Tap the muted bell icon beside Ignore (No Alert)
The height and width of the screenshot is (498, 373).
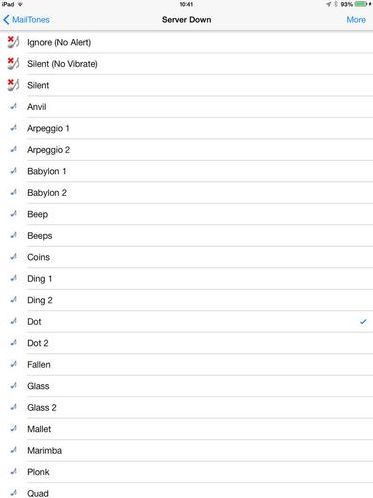coord(13,42)
